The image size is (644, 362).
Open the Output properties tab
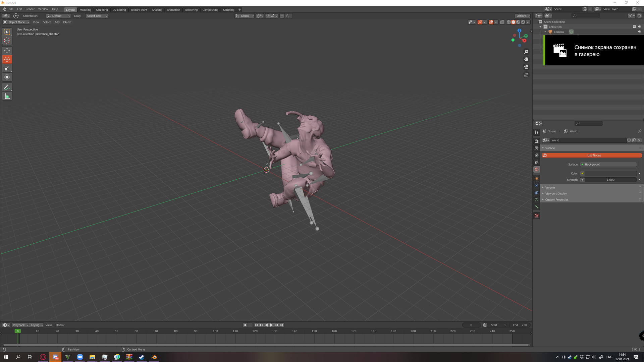[x=537, y=148]
